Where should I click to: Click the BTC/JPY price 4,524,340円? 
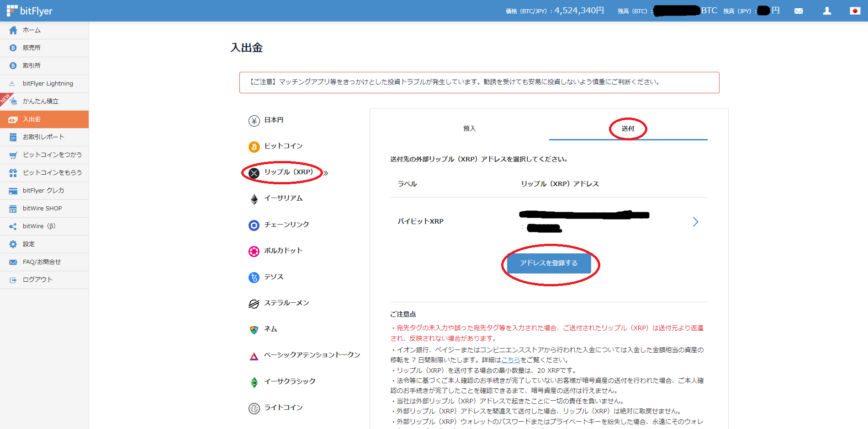(579, 11)
